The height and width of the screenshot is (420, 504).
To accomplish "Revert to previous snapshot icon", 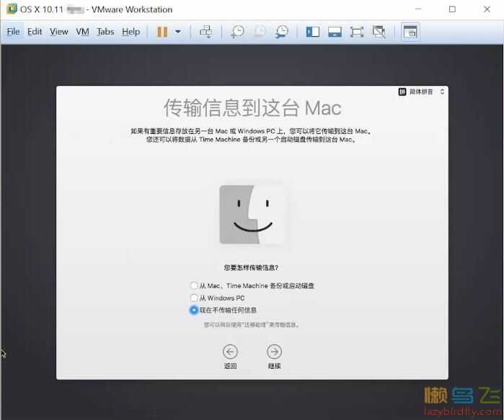I will tap(260, 32).
